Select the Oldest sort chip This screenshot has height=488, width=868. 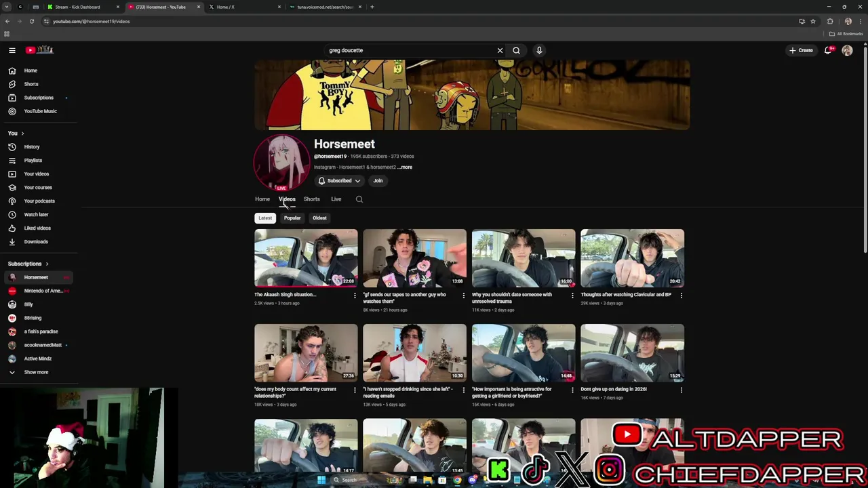[x=319, y=218]
